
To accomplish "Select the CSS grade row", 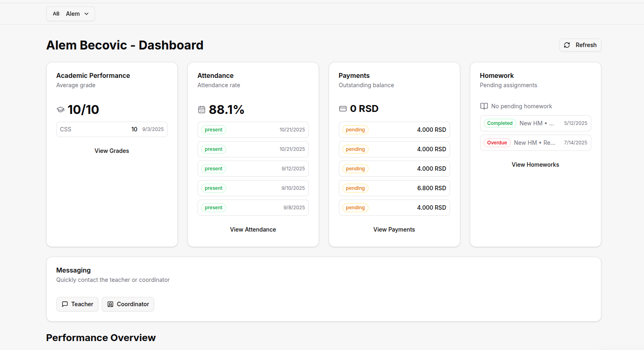I will pos(112,129).
